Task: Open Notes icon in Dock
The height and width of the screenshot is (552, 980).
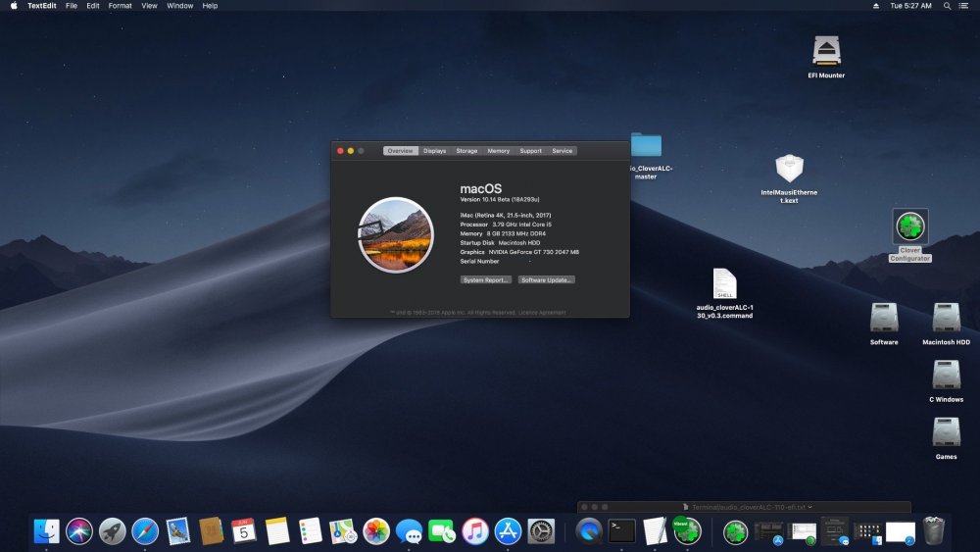Action: [277, 532]
